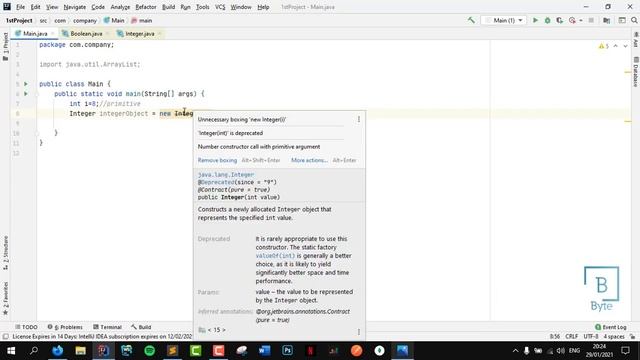Click the Remove boxing quick fix link

[x=217, y=160]
